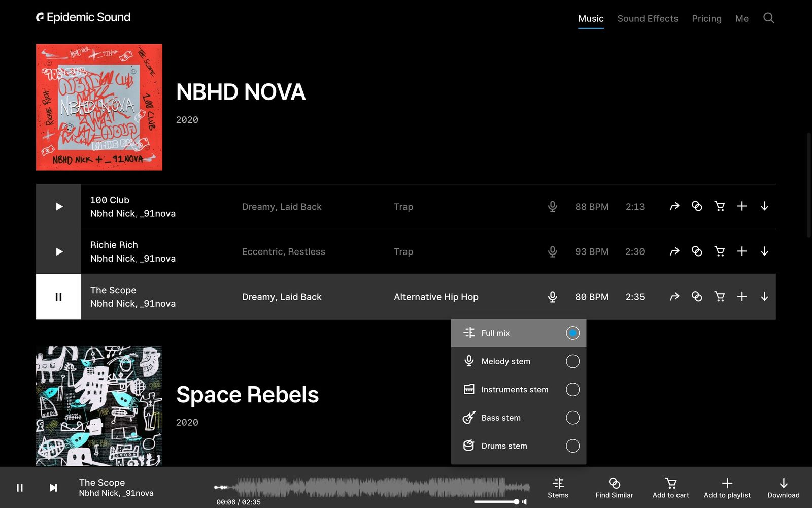This screenshot has width=812, height=508.
Task: Skip to next track in player
Action: (53, 488)
